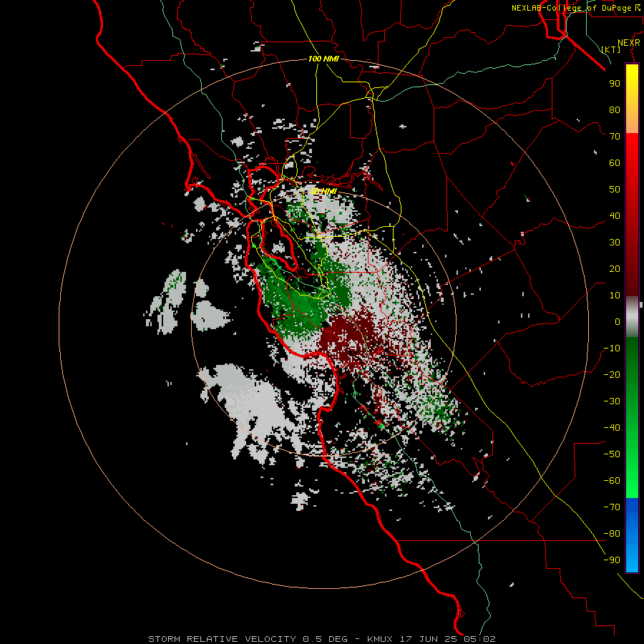The image size is (644, 644).
Task: Click the 30 value on the velocity scale
Action: [x=615, y=243]
